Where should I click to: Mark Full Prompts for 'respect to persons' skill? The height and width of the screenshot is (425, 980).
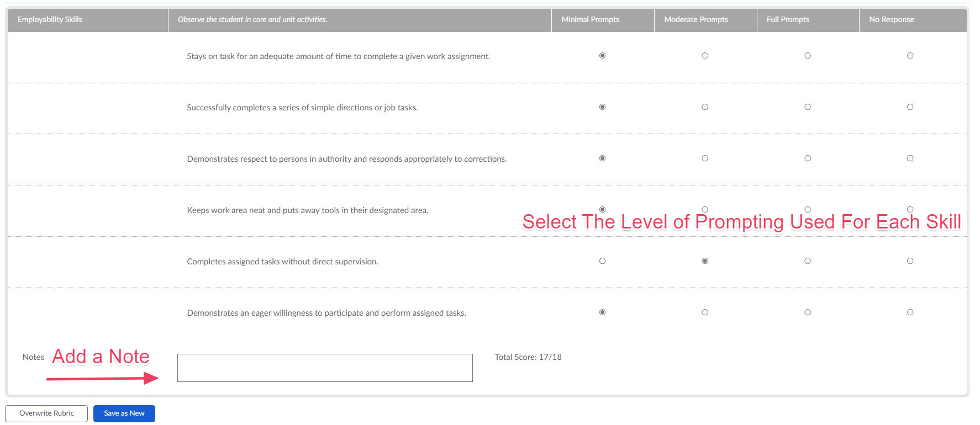click(x=808, y=158)
